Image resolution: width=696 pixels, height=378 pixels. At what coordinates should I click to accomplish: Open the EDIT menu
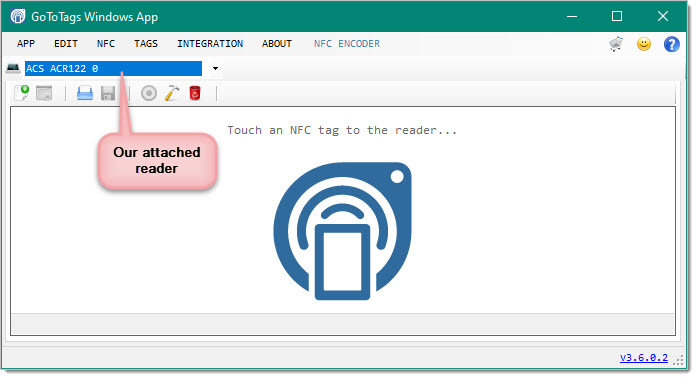(x=66, y=43)
